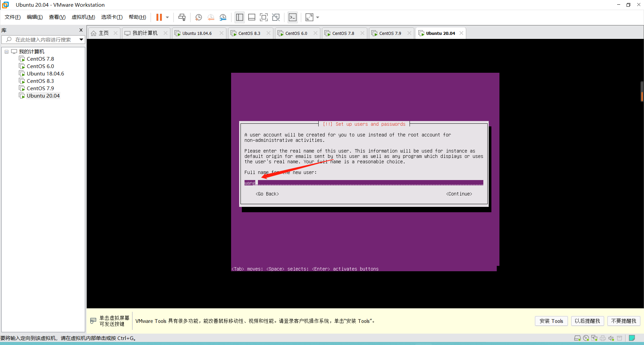The width and height of the screenshot is (644, 345).
Task: Toggle the library sidebar view
Action: pyautogui.click(x=239, y=17)
